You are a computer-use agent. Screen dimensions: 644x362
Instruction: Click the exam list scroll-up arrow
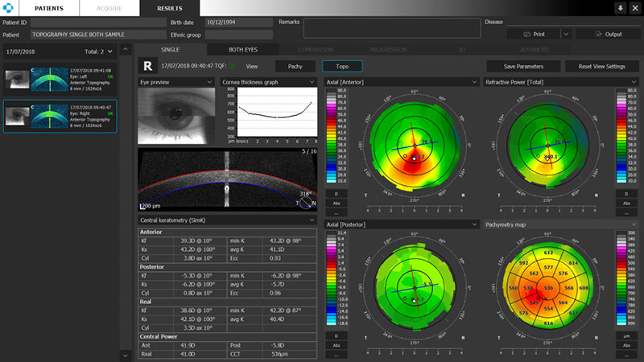coord(126,50)
